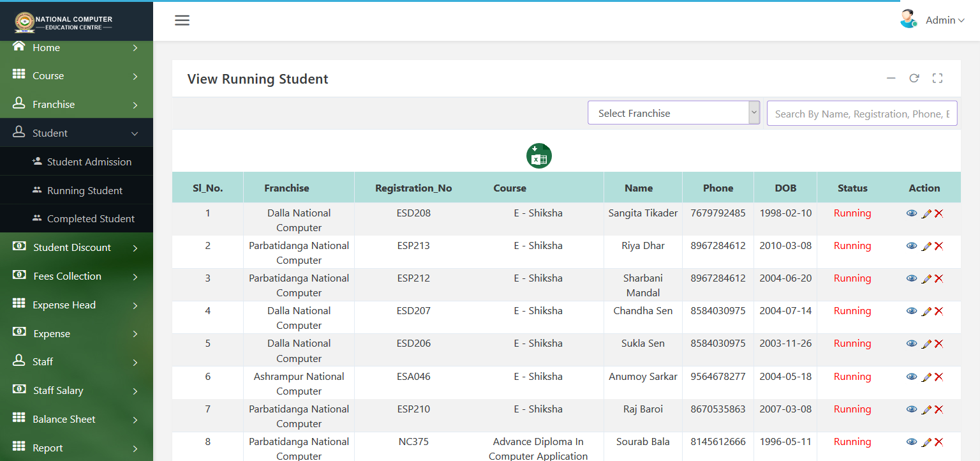Open the Staff sidebar item

[77, 362]
